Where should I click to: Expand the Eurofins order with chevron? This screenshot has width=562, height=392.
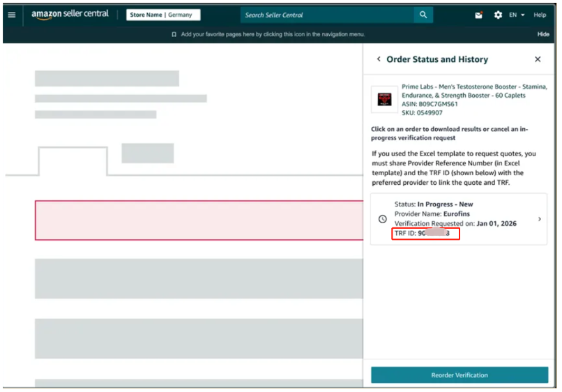[x=540, y=219]
